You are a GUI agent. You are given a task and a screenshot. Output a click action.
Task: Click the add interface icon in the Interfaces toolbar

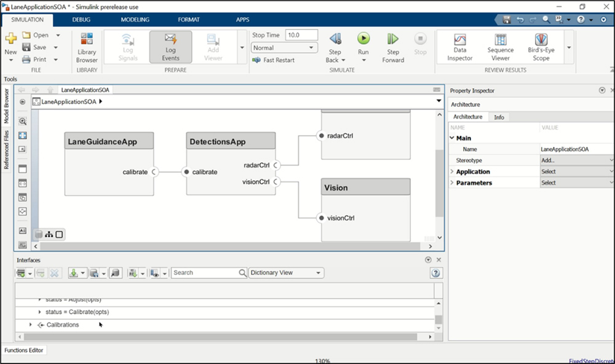coord(21,273)
